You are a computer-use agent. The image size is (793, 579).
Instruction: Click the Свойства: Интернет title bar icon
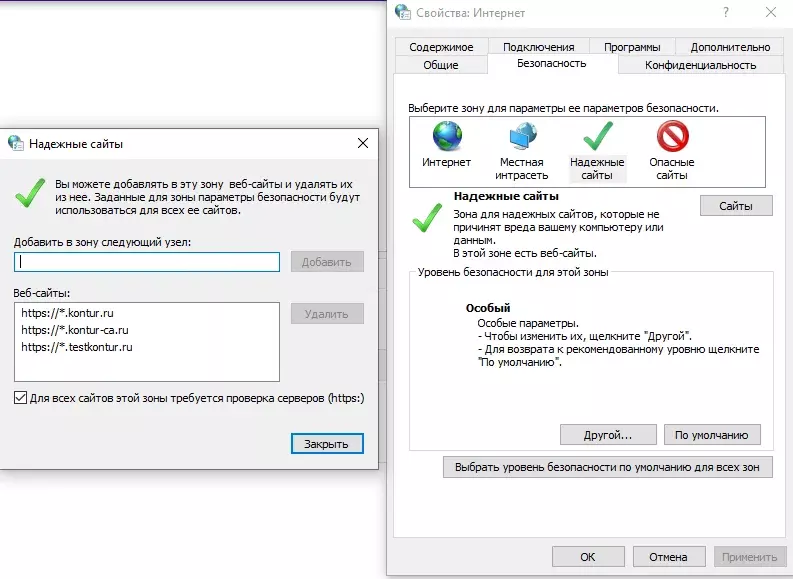pyautogui.click(x=403, y=12)
